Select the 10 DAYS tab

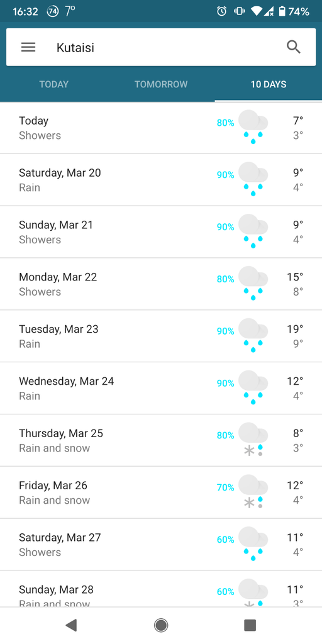point(269,84)
